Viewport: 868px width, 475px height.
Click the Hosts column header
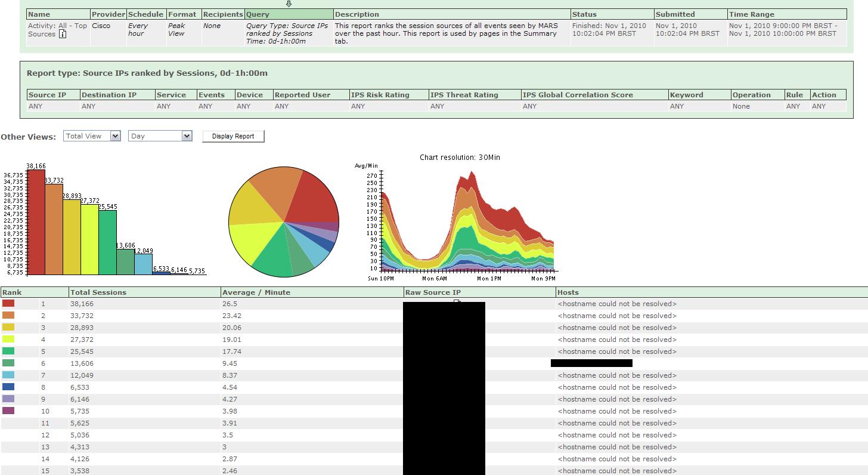(712, 292)
